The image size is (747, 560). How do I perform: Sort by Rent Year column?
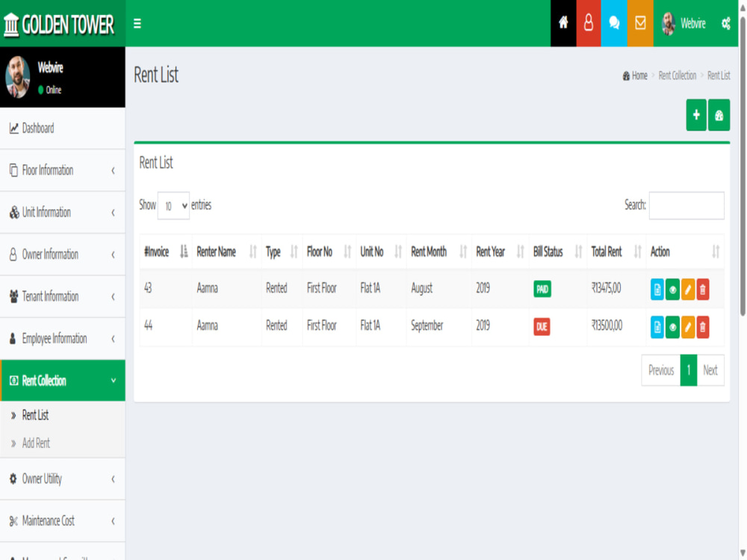pyautogui.click(x=500, y=252)
